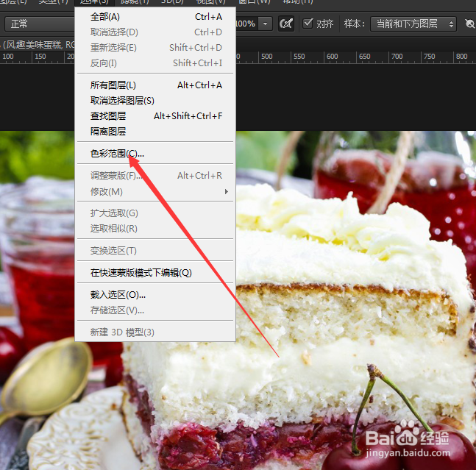This screenshot has height=470, width=476.
Task: Choose 隔离图层 menu entry
Action: click(155, 132)
